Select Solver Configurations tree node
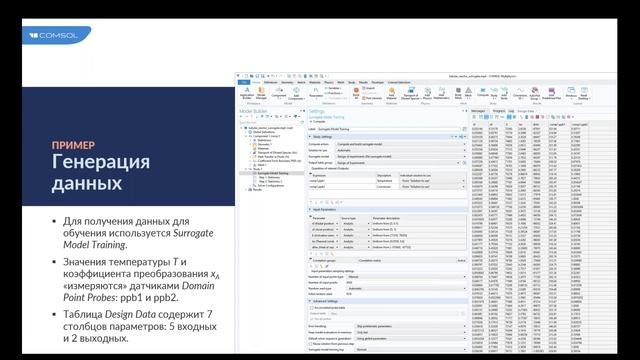 click(x=269, y=185)
